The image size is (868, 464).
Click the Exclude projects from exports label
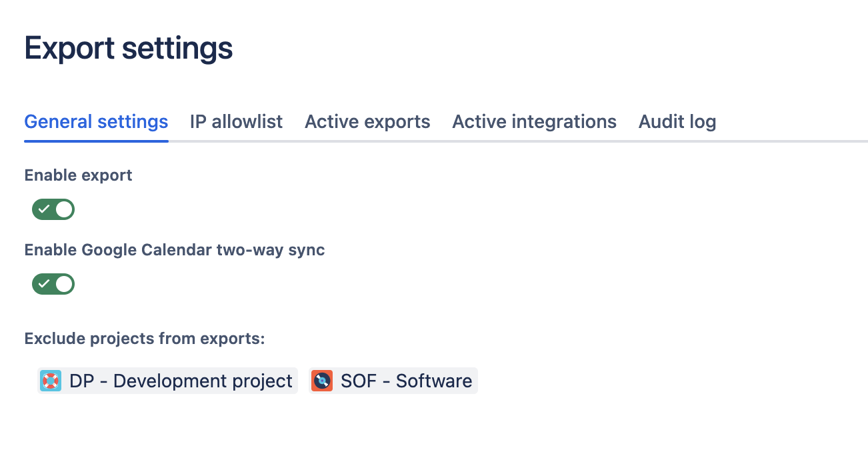145,339
